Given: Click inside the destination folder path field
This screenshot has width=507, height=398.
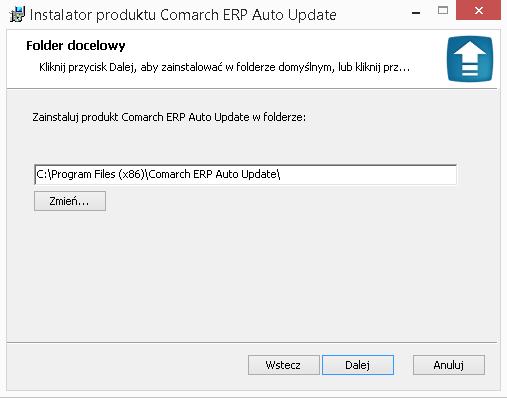Looking at the screenshot, I should point(245,174).
